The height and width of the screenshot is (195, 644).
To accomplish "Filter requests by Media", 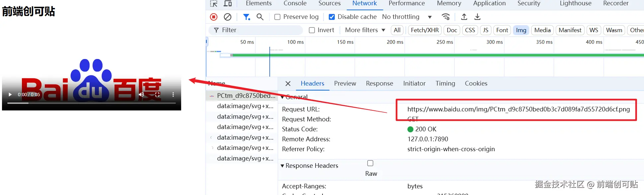I will tap(542, 30).
